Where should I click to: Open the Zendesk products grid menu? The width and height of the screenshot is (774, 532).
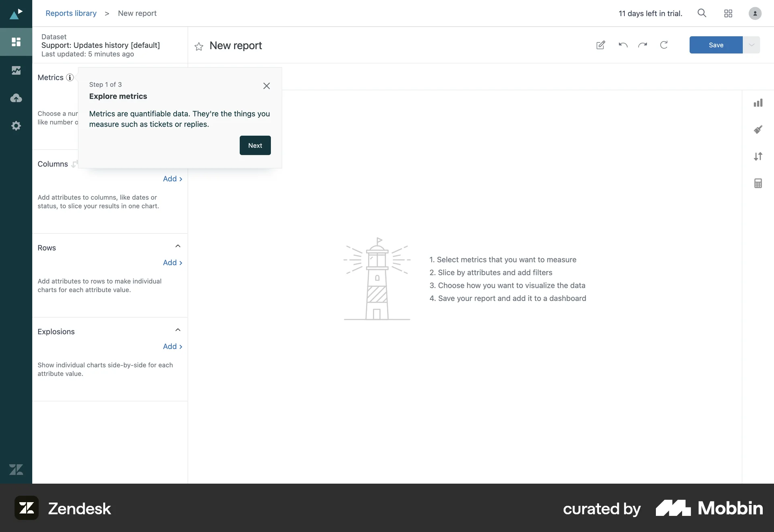[728, 13]
